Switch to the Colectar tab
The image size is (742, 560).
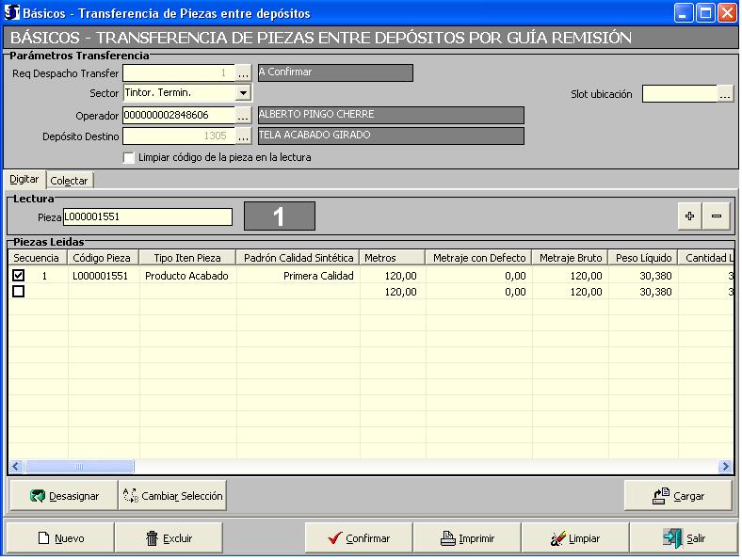coord(69,180)
